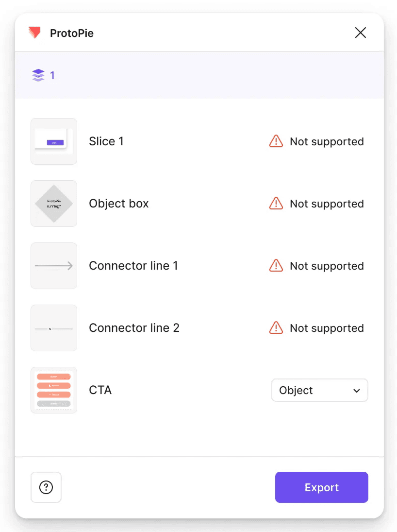Click the warning icon for Connector line 1
The height and width of the screenshot is (532, 397).
pyautogui.click(x=276, y=266)
